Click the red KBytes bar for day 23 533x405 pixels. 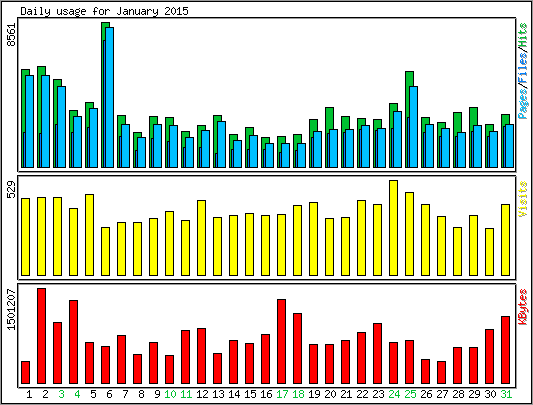(377, 354)
